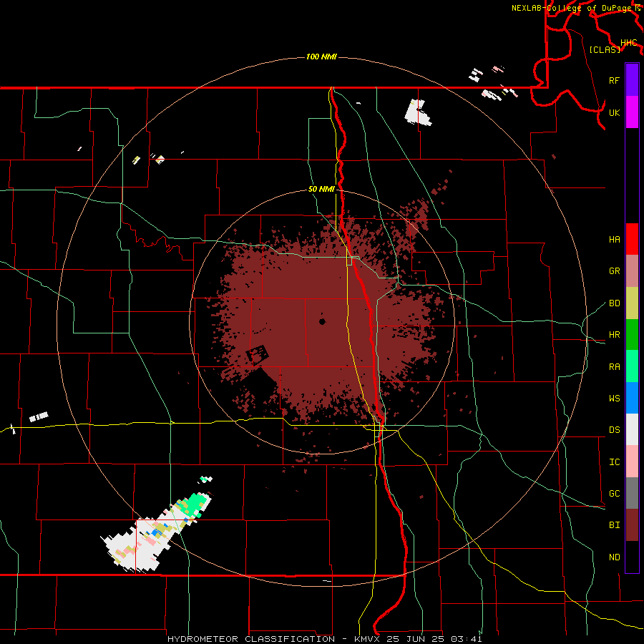Click the WS blue color swatch
Screen dimensions: 644x644
[632, 398]
